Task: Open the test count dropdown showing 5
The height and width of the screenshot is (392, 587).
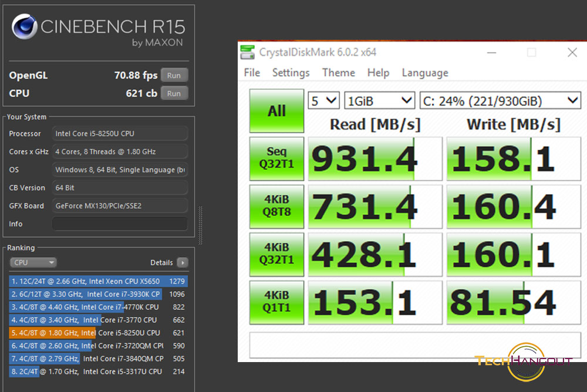Action: [324, 100]
